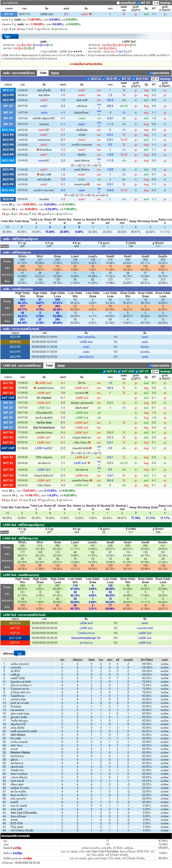172x868 pixels.
Task: Select the Total tab in the Celtic section
Action: pos(43,73)
